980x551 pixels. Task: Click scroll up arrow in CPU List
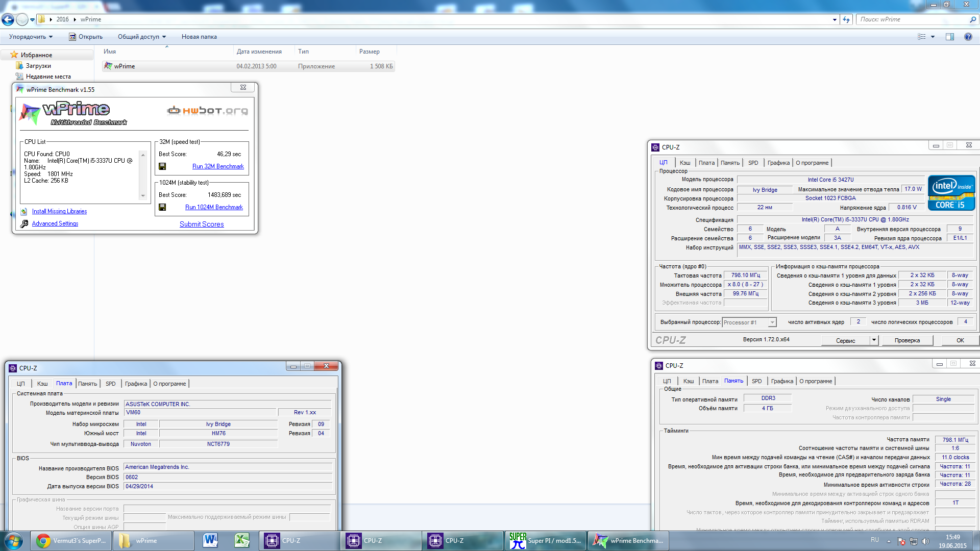(143, 155)
